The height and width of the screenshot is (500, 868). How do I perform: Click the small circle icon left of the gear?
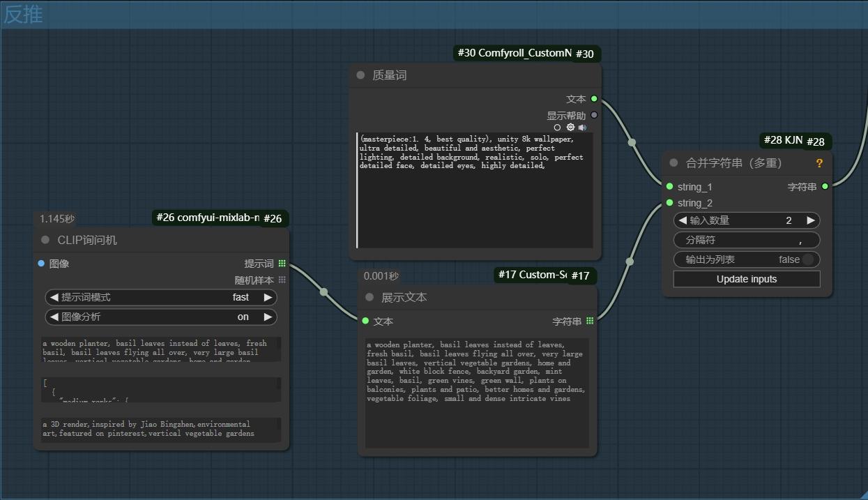click(x=557, y=128)
